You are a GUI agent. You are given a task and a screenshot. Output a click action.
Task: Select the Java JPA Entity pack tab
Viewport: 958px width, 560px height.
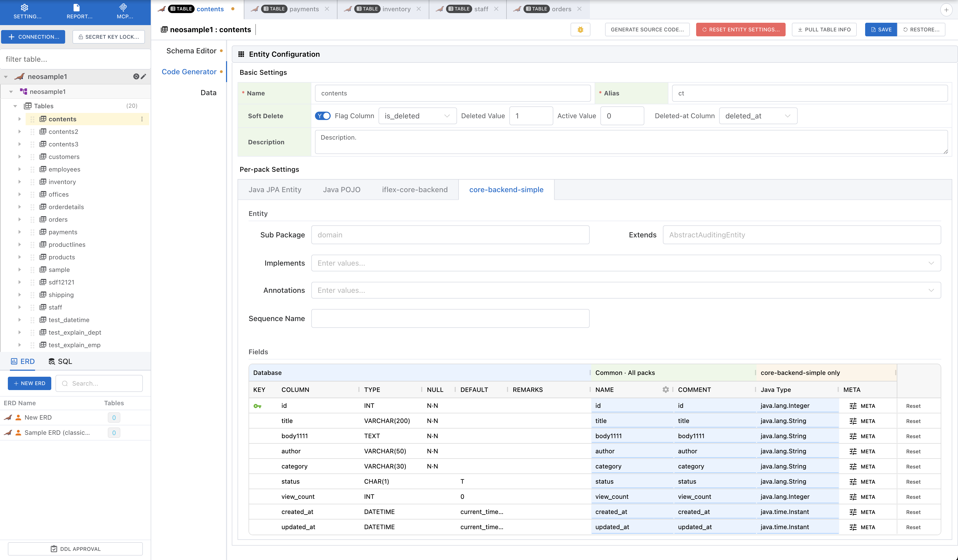[x=275, y=190]
